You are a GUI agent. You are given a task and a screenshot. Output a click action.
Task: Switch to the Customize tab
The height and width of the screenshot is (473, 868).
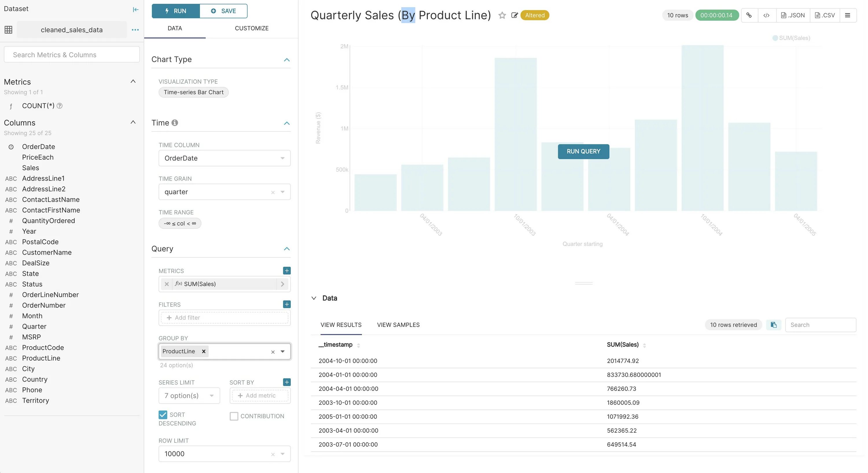tap(251, 28)
